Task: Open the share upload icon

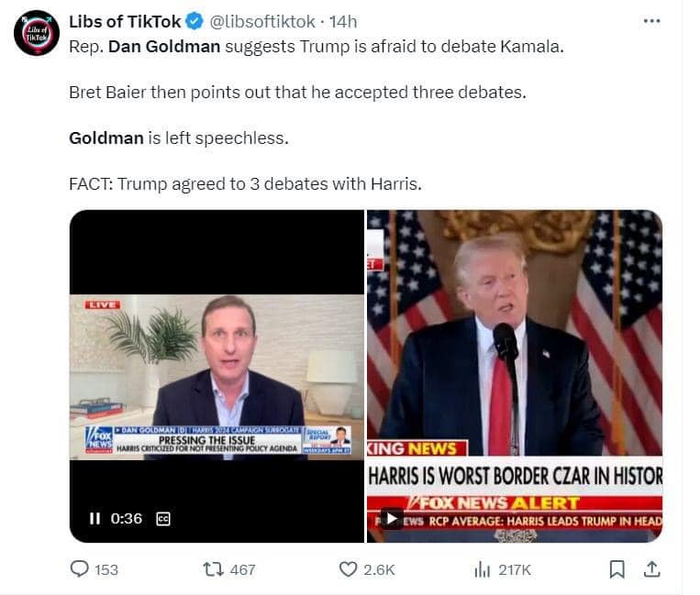Action: pyautogui.click(x=651, y=569)
